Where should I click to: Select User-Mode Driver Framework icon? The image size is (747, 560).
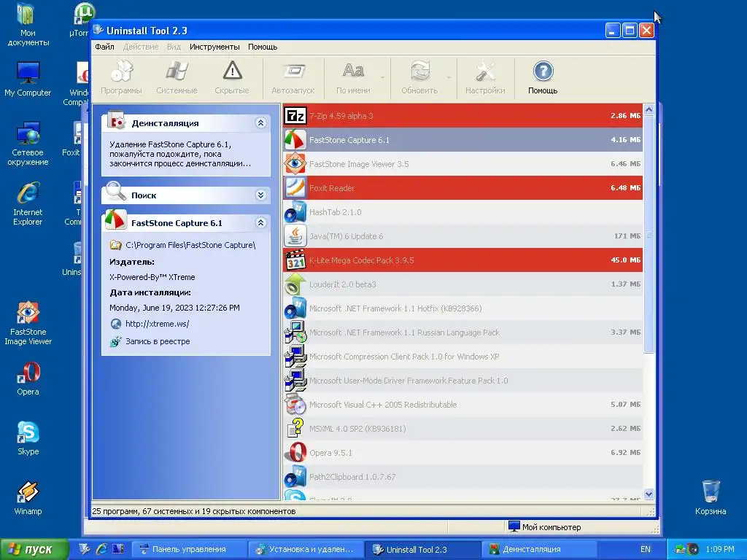[x=295, y=381]
